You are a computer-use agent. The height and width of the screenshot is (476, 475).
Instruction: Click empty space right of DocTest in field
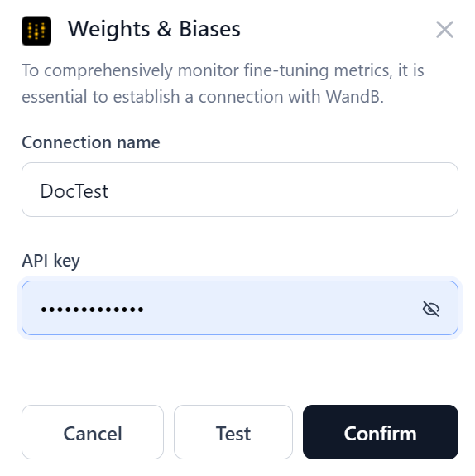[282, 190]
